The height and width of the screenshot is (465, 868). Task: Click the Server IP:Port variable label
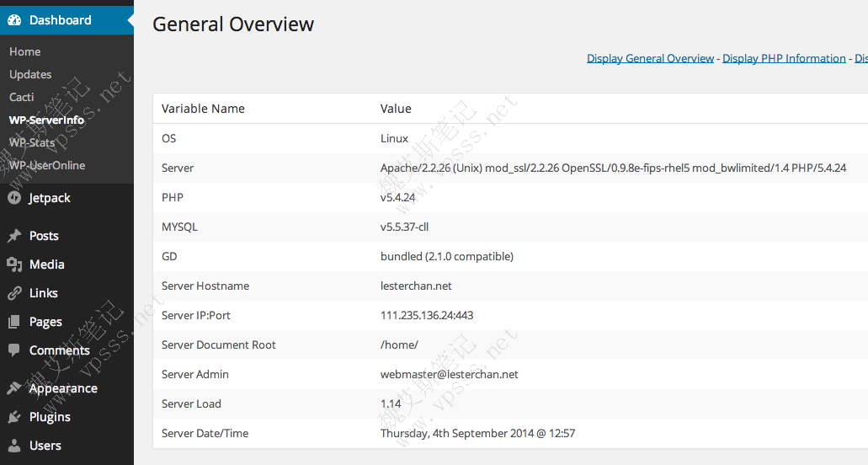point(196,316)
